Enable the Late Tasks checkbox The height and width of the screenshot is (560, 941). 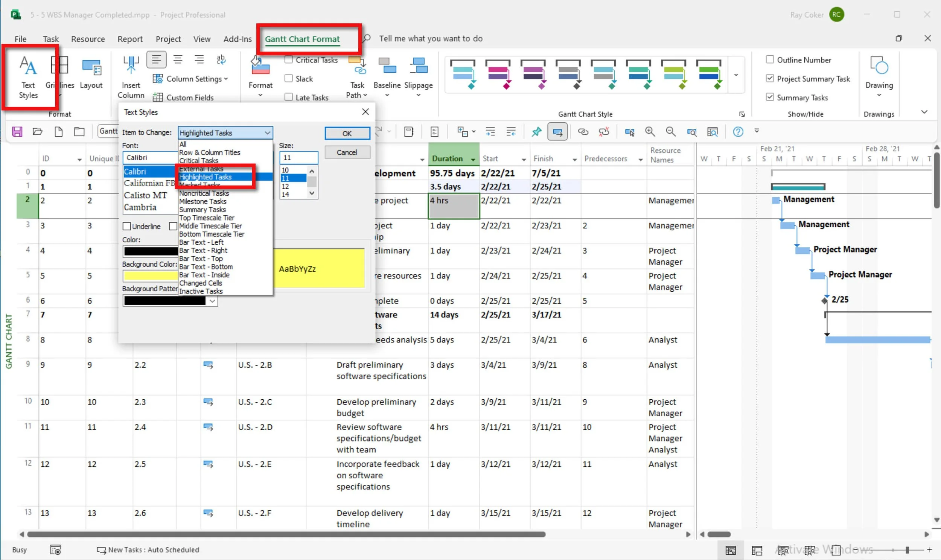pyautogui.click(x=289, y=97)
